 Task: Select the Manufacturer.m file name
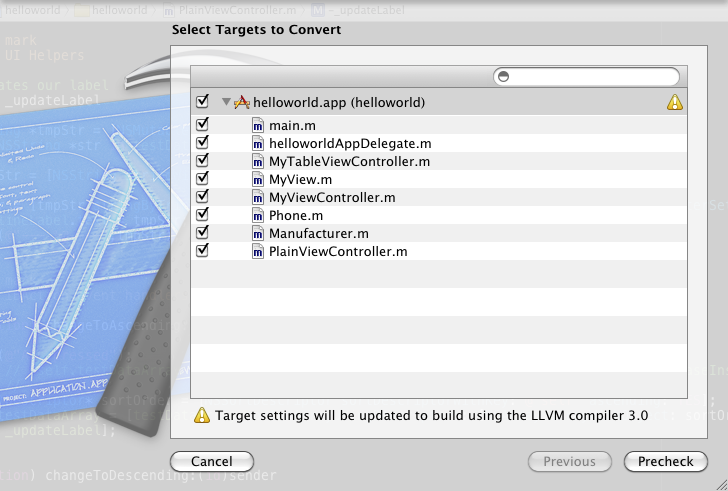point(319,233)
